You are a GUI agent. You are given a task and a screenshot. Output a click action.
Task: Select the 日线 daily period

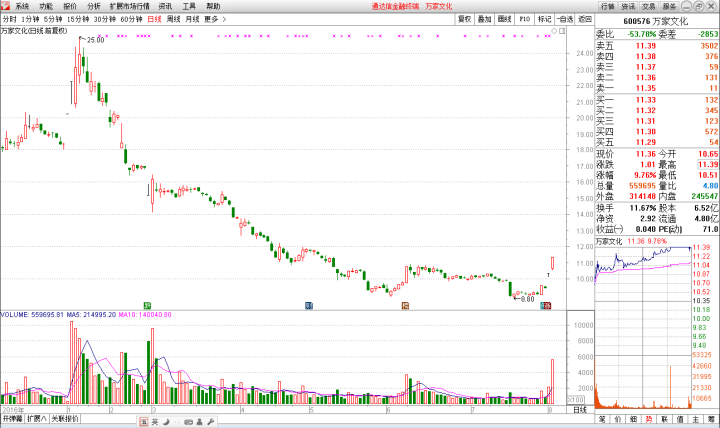[x=154, y=19]
